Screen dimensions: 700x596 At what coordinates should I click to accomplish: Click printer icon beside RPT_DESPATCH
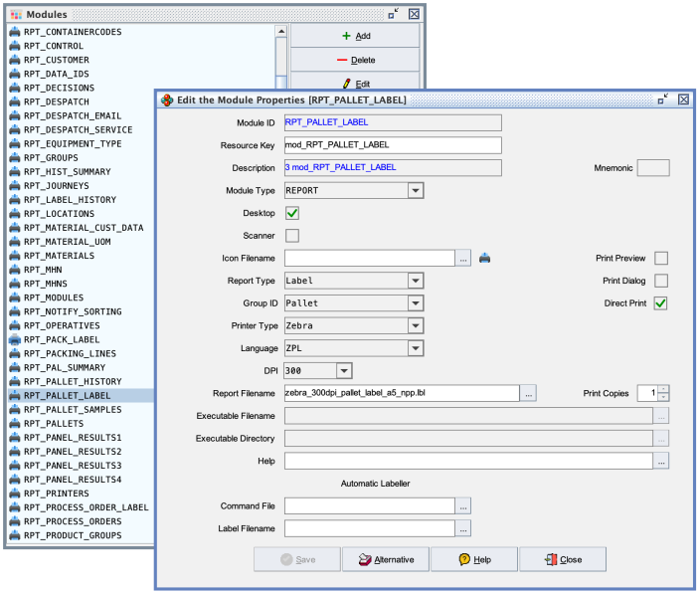pyautogui.click(x=15, y=101)
